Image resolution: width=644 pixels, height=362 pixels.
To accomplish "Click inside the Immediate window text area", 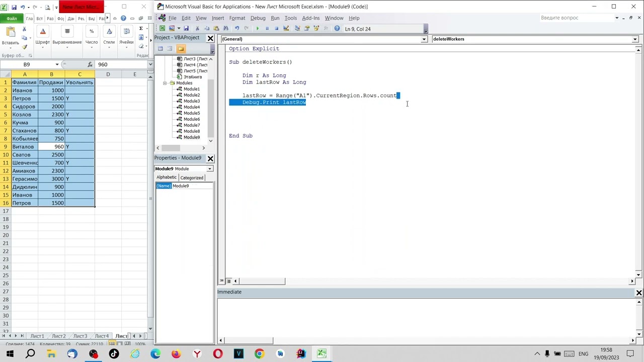I will coord(427,317).
